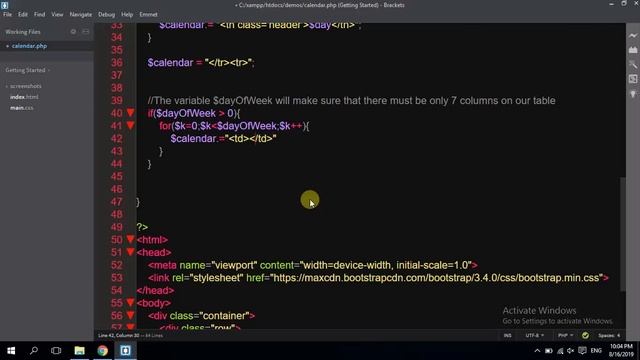Open Windows Start menu

[x=11, y=351]
